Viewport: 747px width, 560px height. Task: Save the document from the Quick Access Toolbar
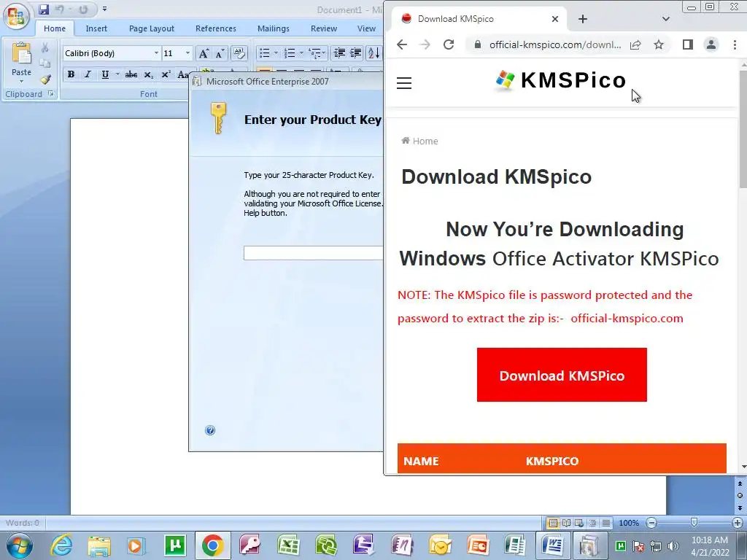[44, 9]
